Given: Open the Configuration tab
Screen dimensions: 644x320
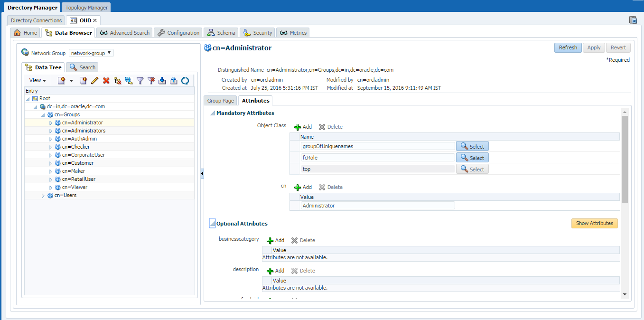Looking at the screenshot, I should (x=178, y=33).
